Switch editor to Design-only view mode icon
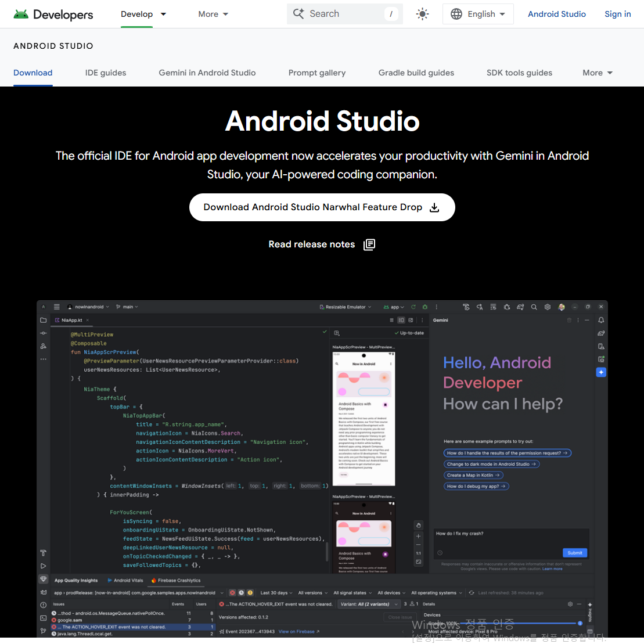The width and height of the screenshot is (644, 644). coord(411,320)
